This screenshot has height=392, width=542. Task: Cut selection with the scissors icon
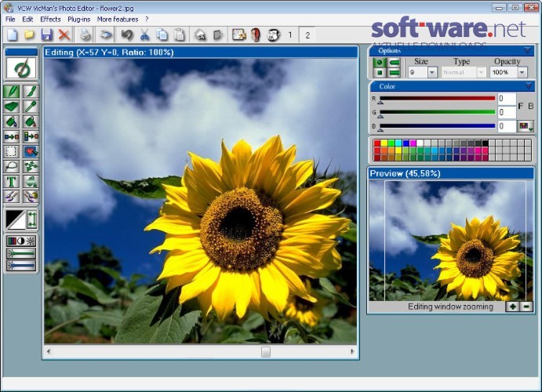click(x=145, y=34)
